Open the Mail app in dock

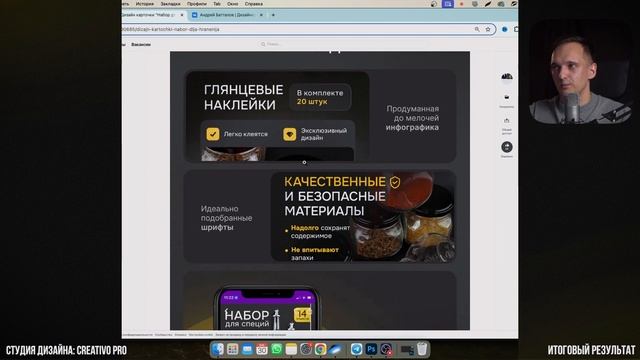(x=247, y=349)
